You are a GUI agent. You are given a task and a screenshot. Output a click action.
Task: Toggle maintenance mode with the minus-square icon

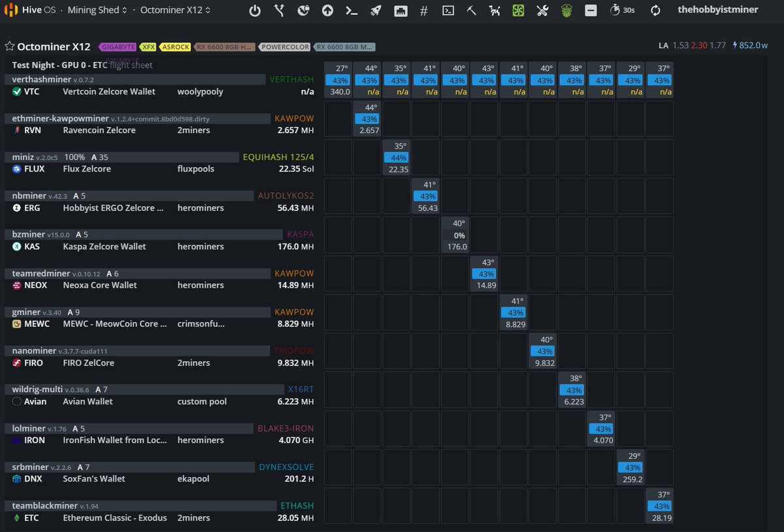(591, 10)
